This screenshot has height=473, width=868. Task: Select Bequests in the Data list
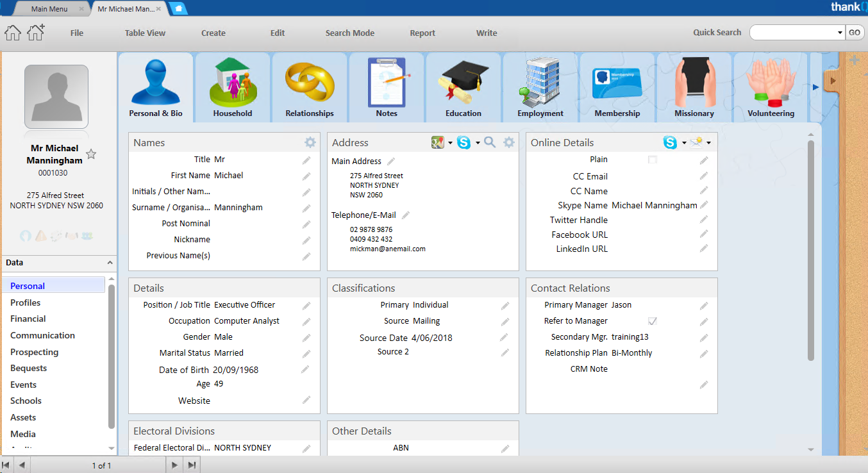pos(29,368)
